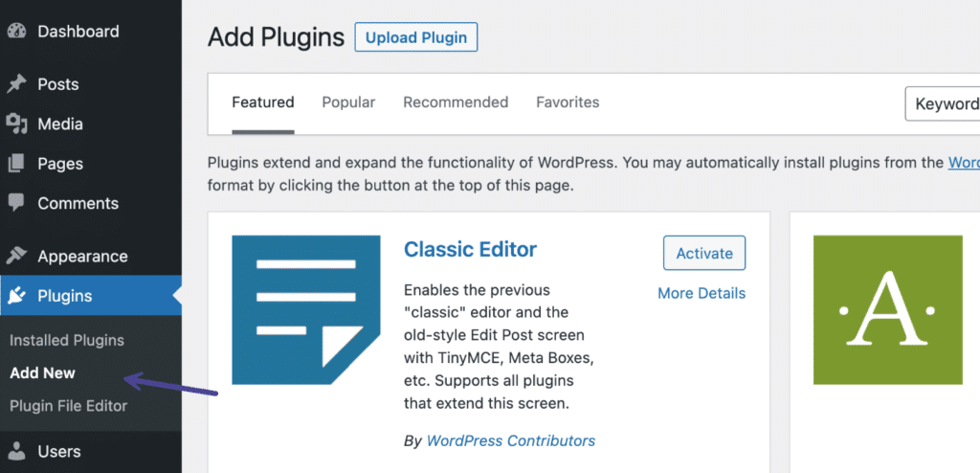
Task: Open the Keyword search type dropdown
Action: pyautogui.click(x=943, y=103)
